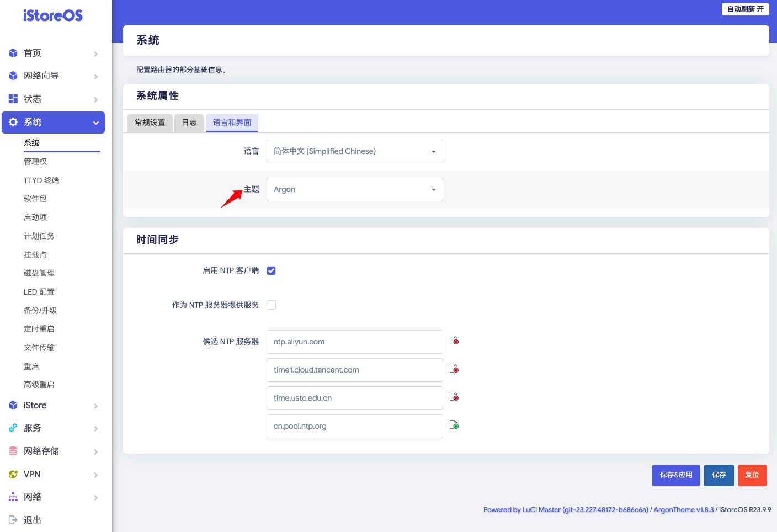Open the 主题 theme dropdown showing Argon
This screenshot has height=532, width=777.
(354, 189)
